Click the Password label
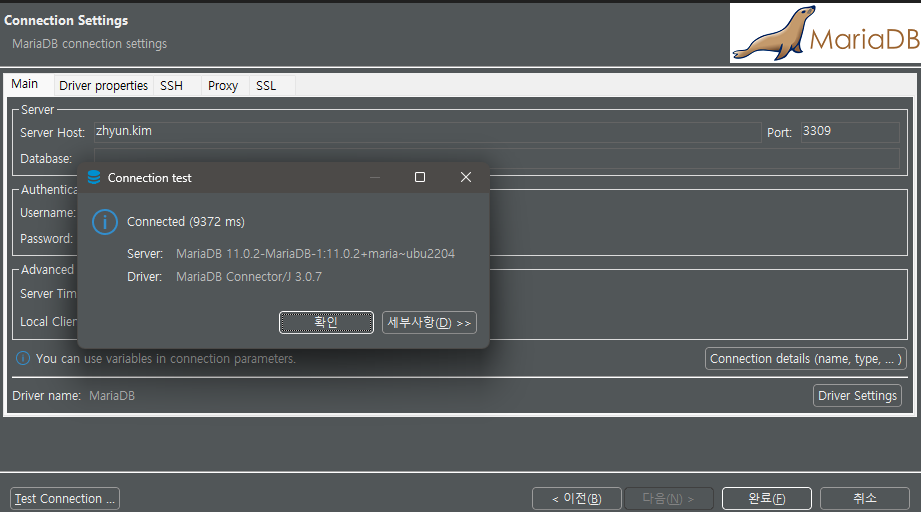 coord(46,239)
